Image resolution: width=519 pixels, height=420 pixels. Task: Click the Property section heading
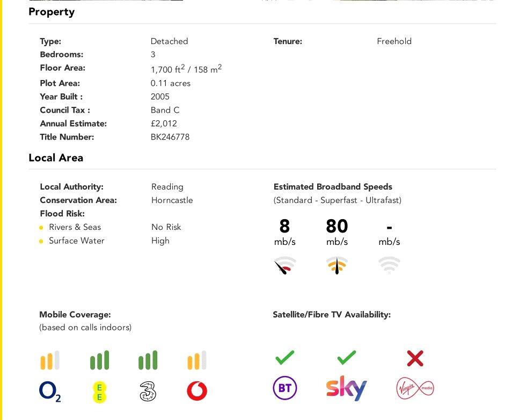pos(52,12)
